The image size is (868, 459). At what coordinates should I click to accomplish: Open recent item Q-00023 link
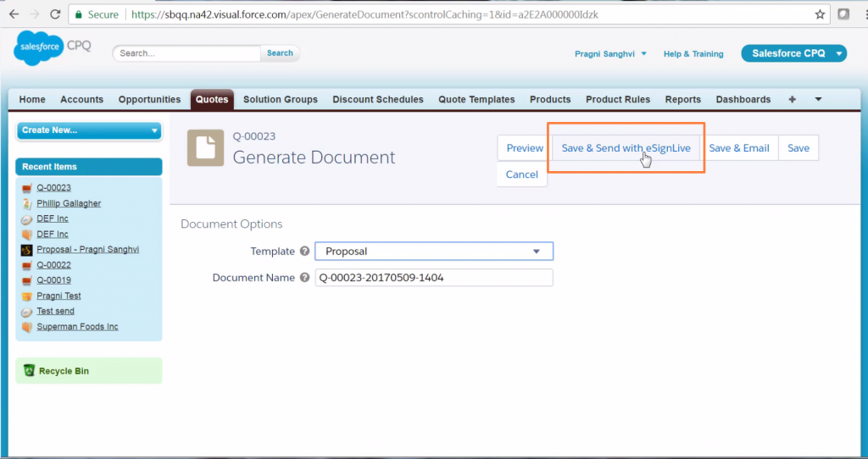pos(53,188)
